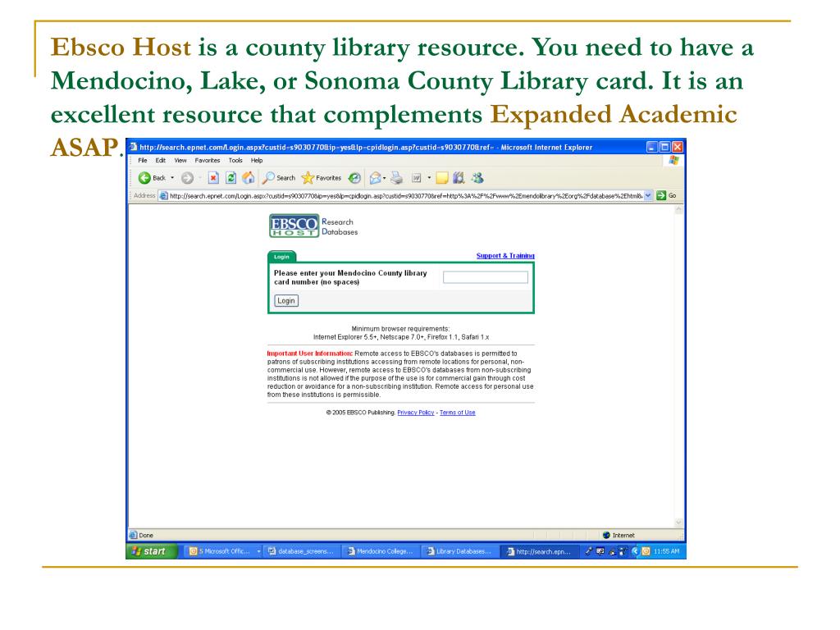The width and height of the screenshot is (840, 630).
Task: Open the Media/History round icon
Action: tap(354, 178)
